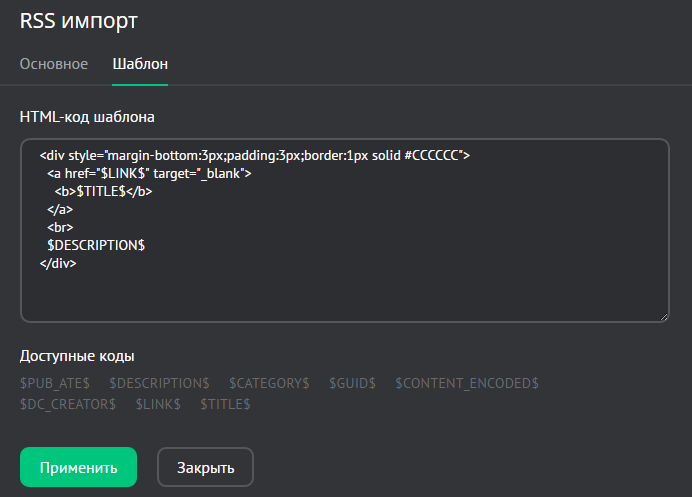
Task: Select the Шаблон tab
Action: pos(140,64)
